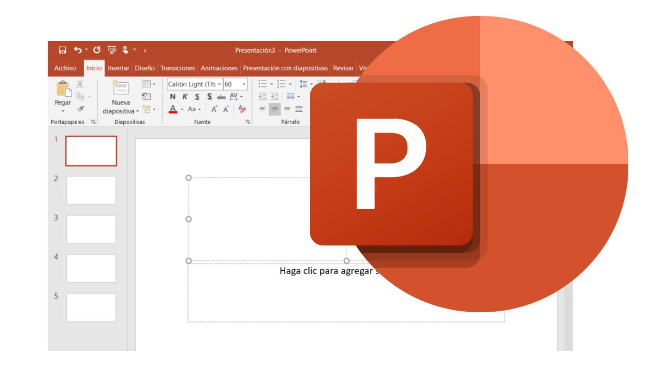Viewport: 664px width, 391px height.
Task: Toggle strikethrough (abc) formatting
Action: tap(221, 97)
